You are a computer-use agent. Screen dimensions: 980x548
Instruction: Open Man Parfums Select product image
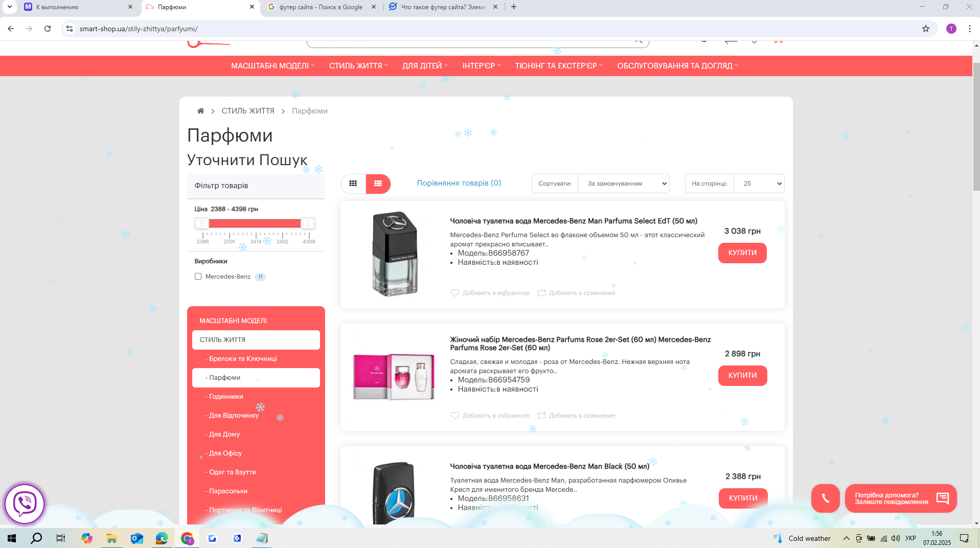point(394,254)
